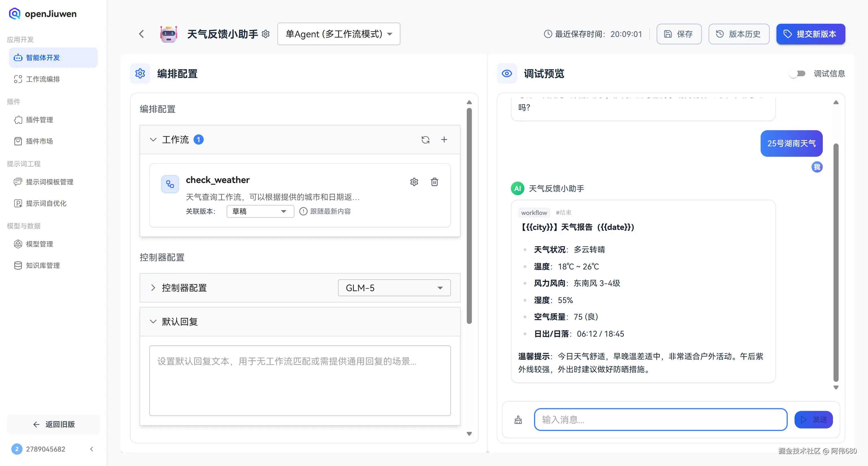This screenshot has width=868, height=466.
Task: Go to 插件市场 menu item
Action: pyautogui.click(x=40, y=141)
